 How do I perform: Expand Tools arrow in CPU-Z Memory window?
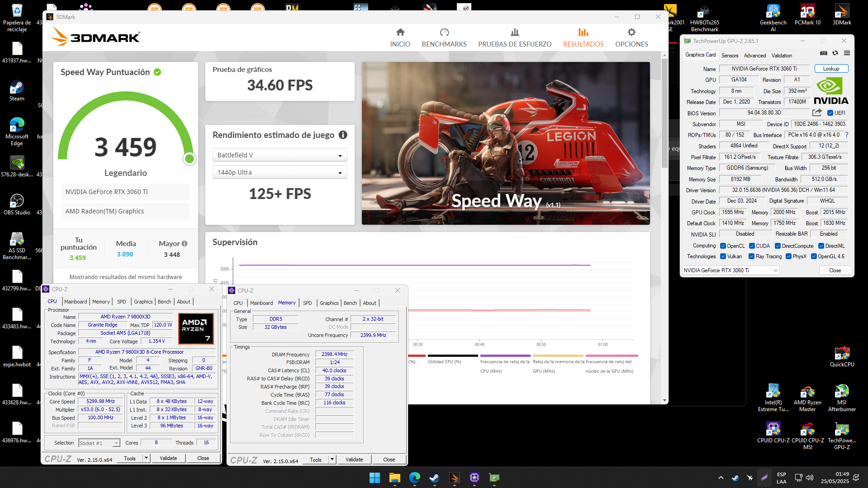click(332, 460)
